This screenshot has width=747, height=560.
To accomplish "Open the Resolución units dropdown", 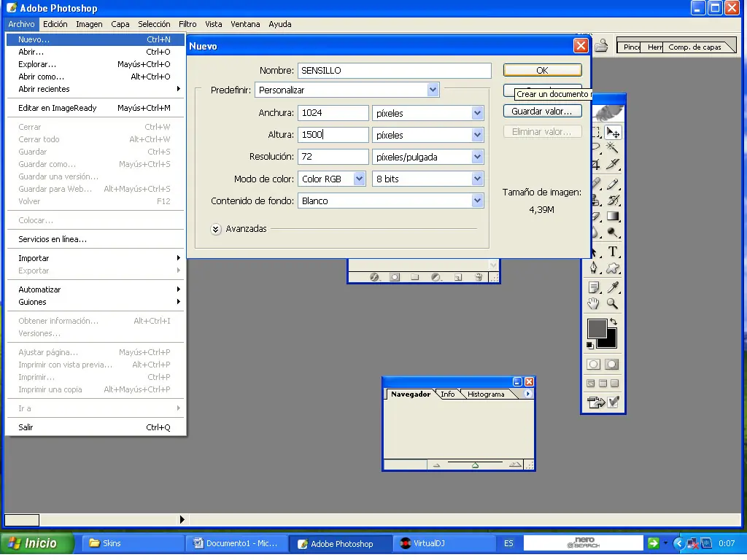I will pos(477,157).
